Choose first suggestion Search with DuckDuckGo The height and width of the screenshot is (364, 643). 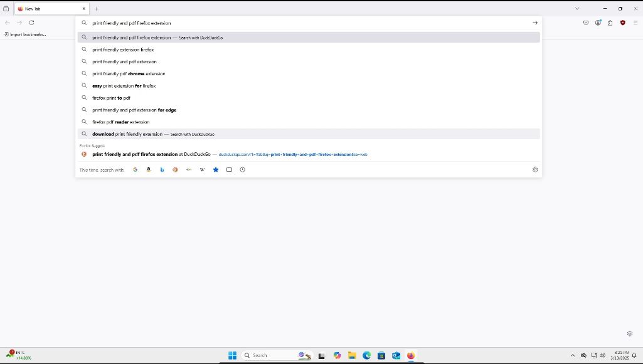[x=309, y=38]
